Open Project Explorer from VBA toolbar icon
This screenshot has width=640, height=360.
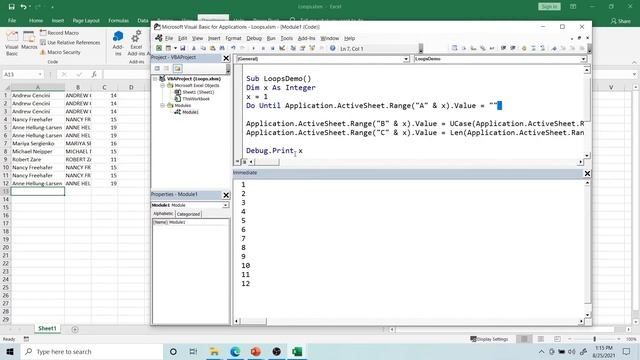pos(293,48)
